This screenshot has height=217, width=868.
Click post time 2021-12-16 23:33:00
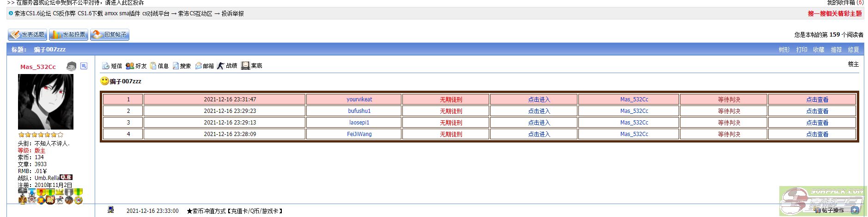pyautogui.click(x=152, y=211)
